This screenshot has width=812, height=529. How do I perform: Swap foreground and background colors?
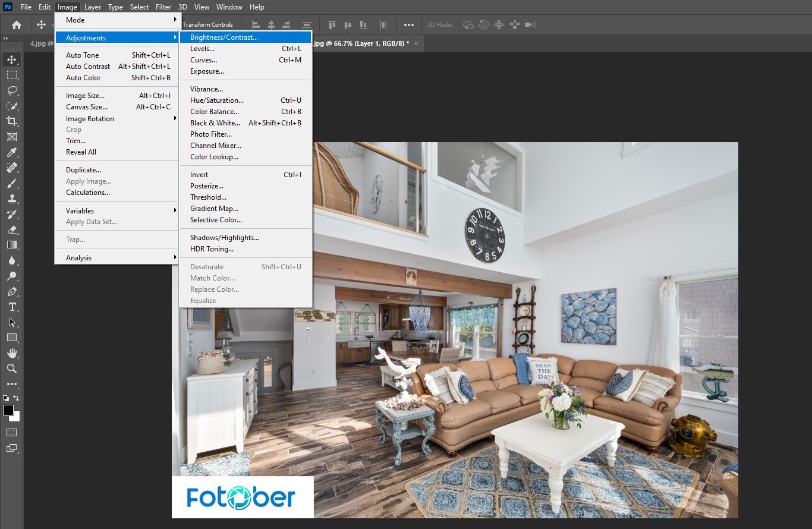tap(17, 398)
